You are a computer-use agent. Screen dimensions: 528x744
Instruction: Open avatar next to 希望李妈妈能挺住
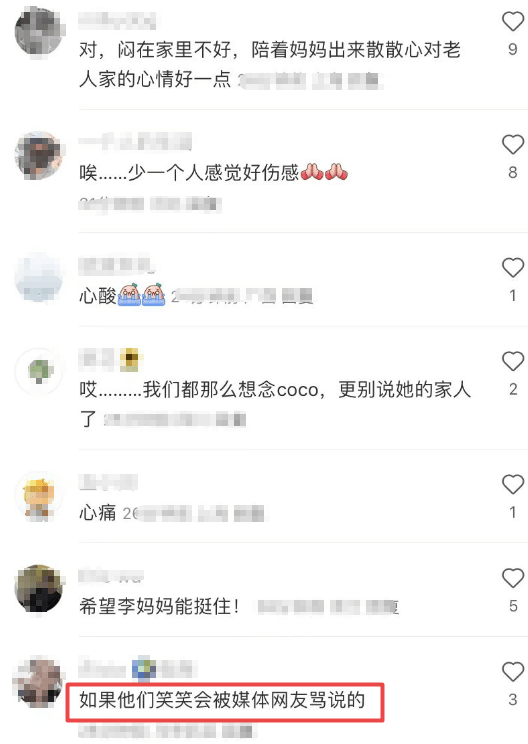(x=39, y=589)
